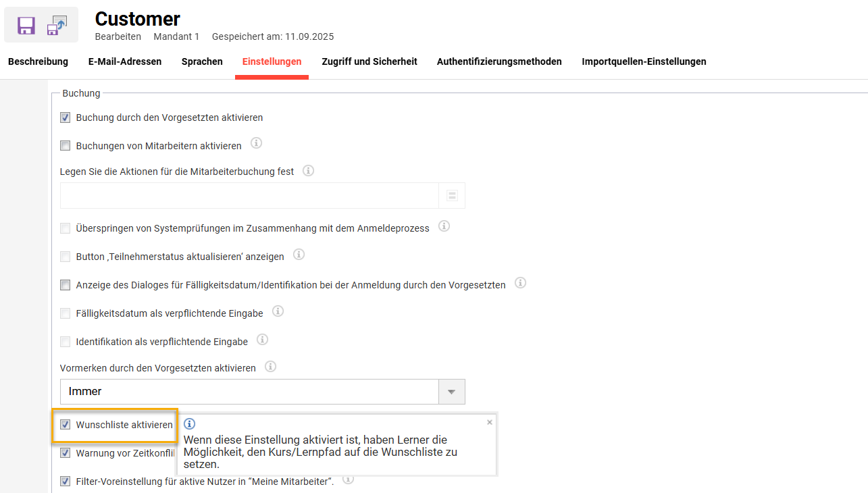Click the Save disk icon
The width and height of the screenshot is (868, 493).
pyautogui.click(x=26, y=25)
